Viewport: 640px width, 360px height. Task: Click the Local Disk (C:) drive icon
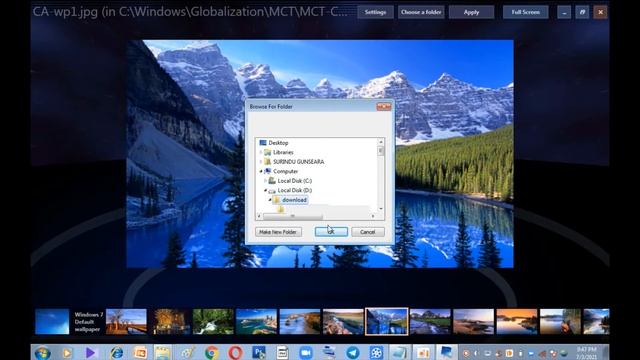click(272, 181)
